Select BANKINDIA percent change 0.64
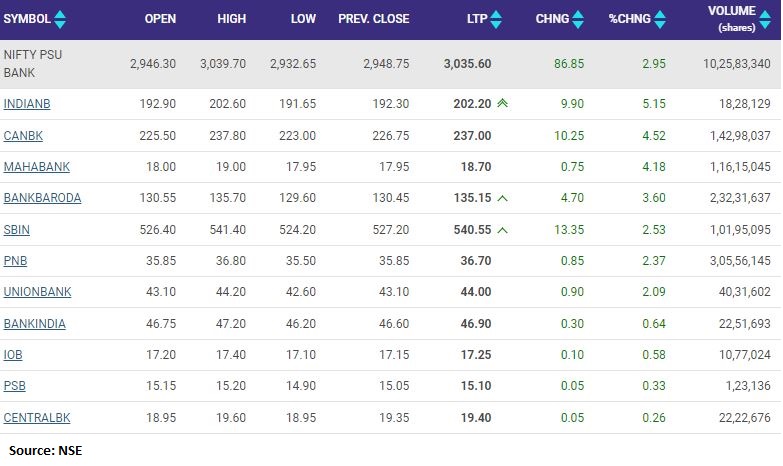Viewport: 783px width, 466px height. (654, 324)
